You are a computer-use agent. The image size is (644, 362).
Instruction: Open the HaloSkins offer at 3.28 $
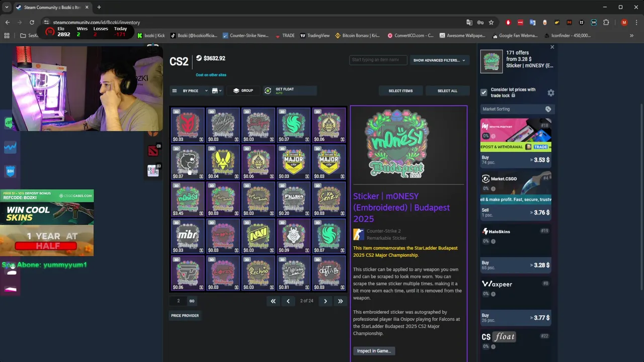[516, 248]
